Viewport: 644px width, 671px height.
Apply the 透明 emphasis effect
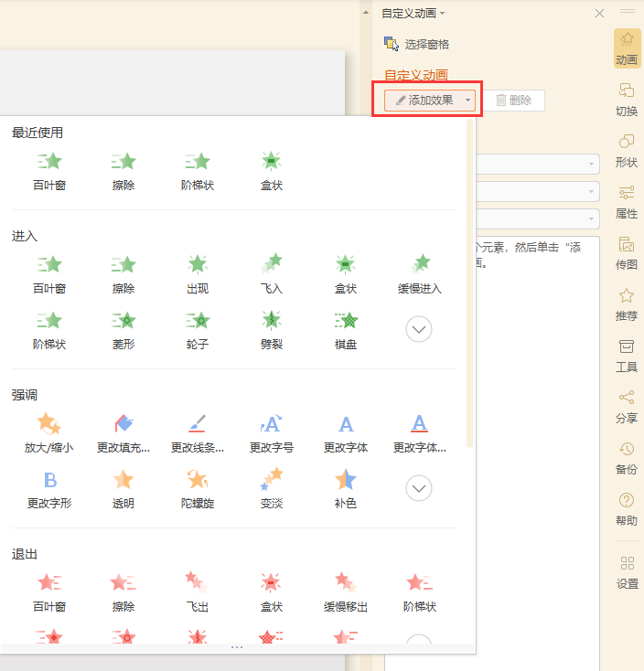point(123,490)
